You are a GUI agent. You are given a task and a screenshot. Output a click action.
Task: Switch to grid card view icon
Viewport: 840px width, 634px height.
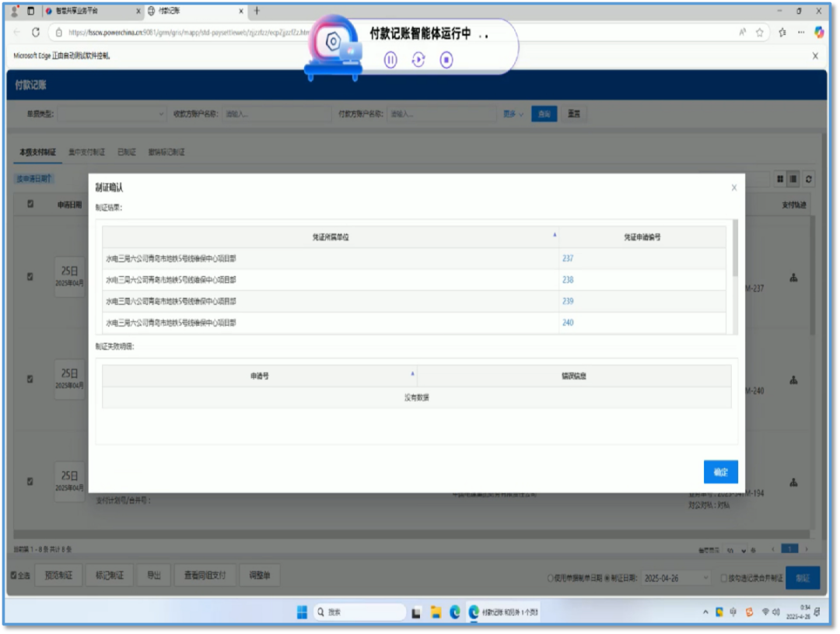pyautogui.click(x=780, y=179)
